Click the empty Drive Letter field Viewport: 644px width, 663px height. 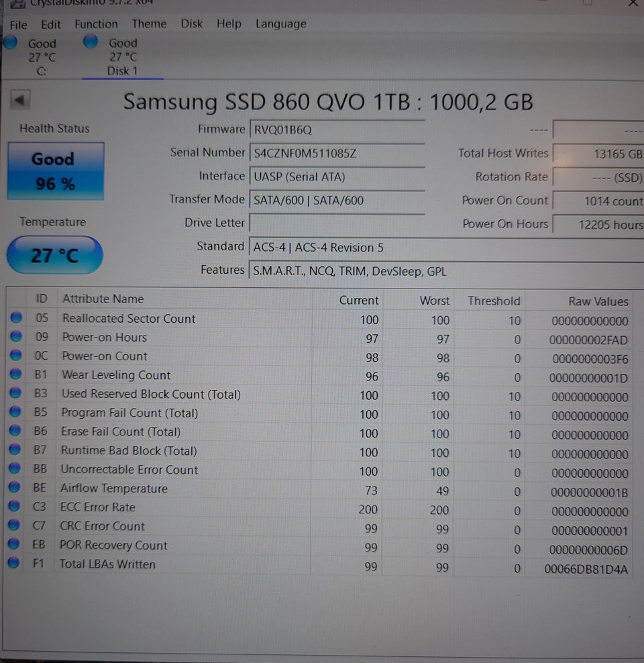click(x=337, y=223)
